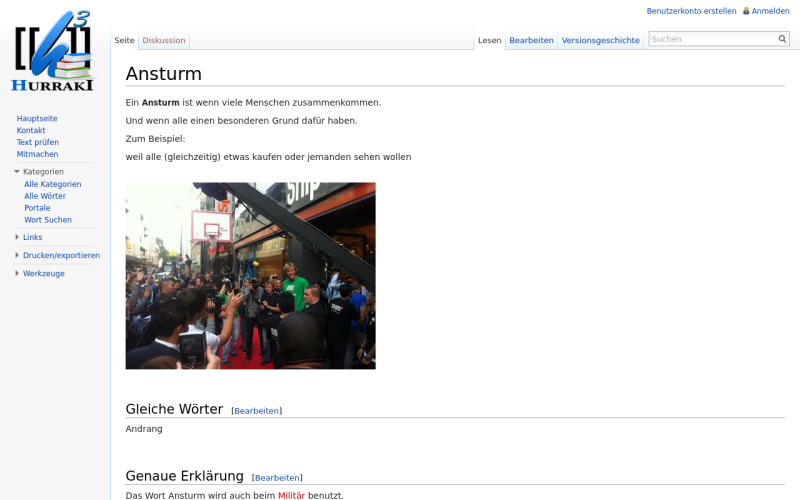Open the top Bearbeiten tab
This screenshot has width=800, height=500.
[531, 40]
